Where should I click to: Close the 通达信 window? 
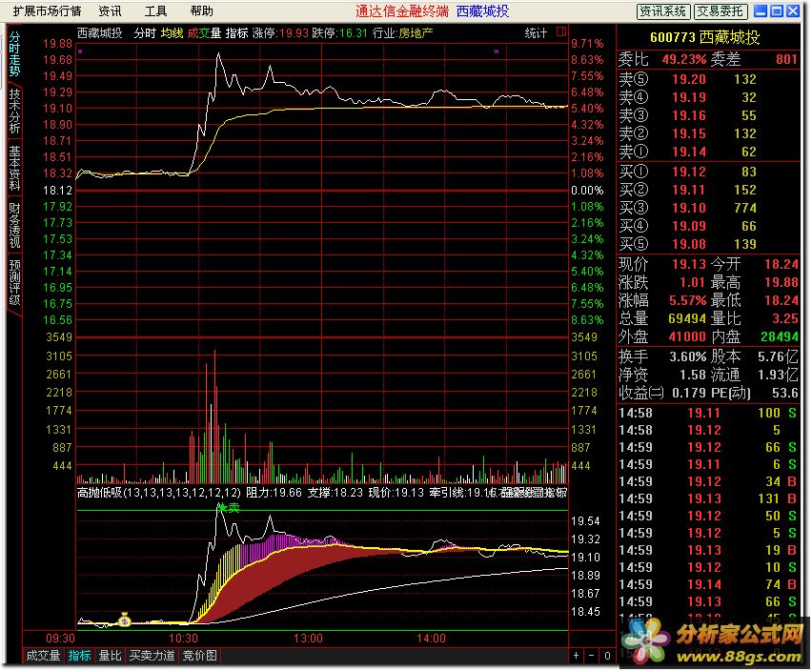click(793, 10)
